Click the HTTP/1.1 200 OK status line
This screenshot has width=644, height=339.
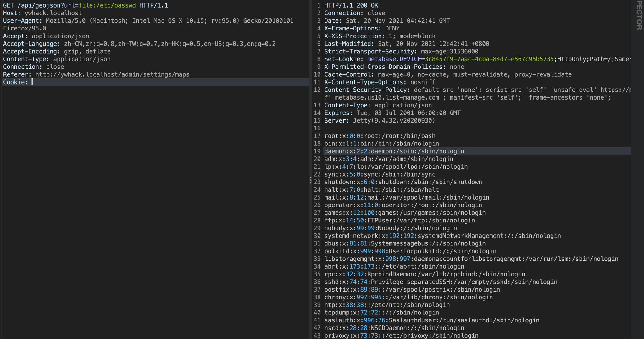pyautogui.click(x=351, y=5)
